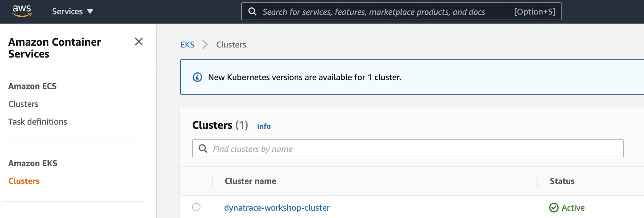Open Clusters under Amazon EKS
Image resolution: width=644 pixels, height=218 pixels.
click(x=24, y=181)
